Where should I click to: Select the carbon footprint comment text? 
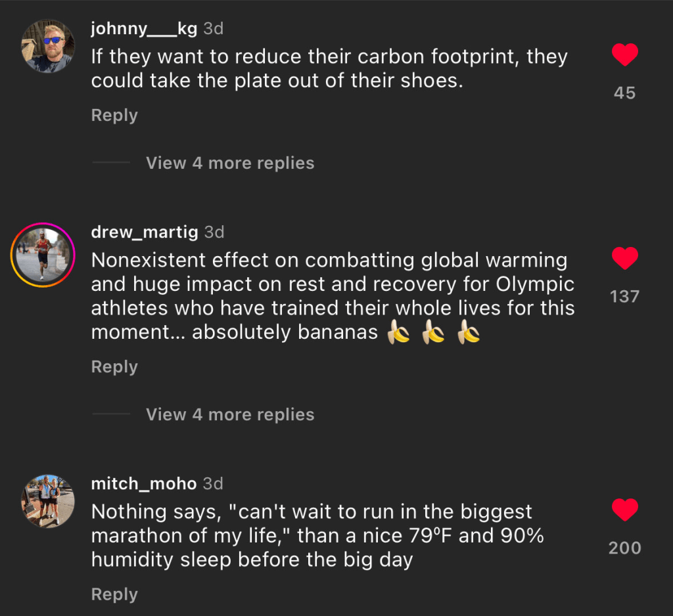(329, 68)
